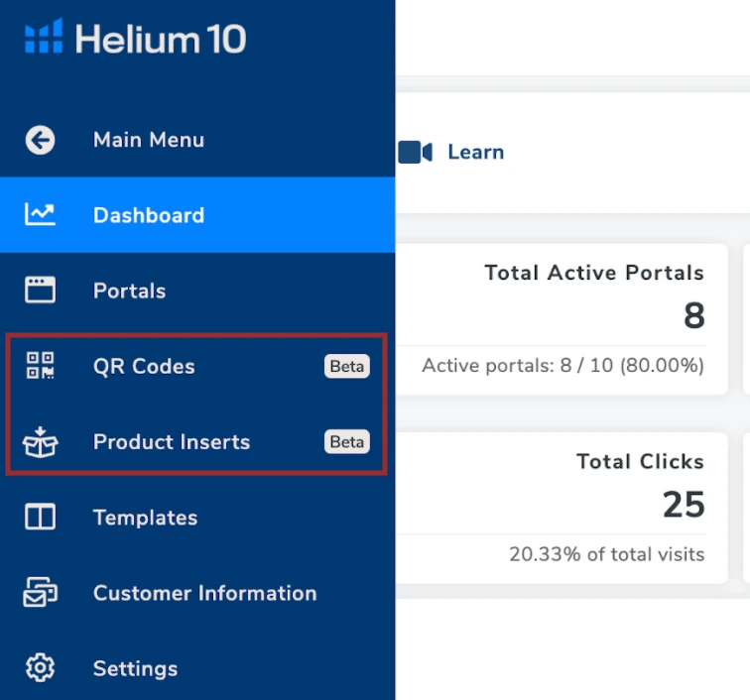The width and height of the screenshot is (750, 700).
Task: Click the active portals count 8
Action: [x=694, y=315]
